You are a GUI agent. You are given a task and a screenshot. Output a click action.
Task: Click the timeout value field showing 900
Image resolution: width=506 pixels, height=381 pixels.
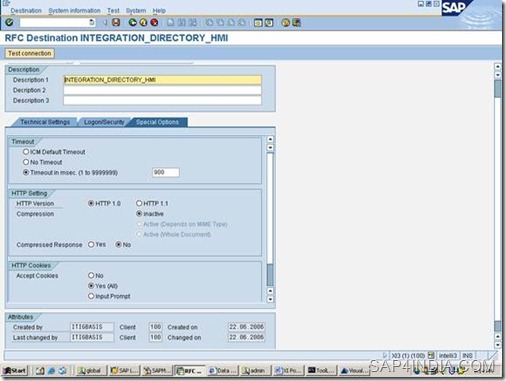[166, 172]
